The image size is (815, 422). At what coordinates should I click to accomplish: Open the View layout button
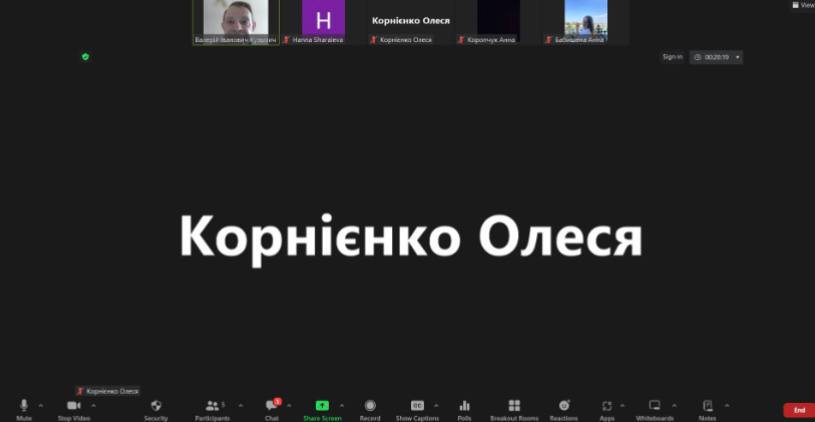[803, 5]
